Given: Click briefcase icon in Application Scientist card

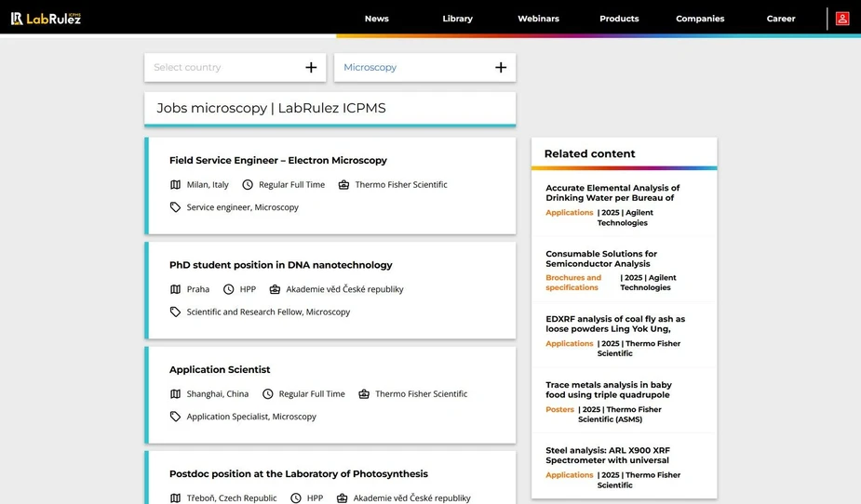Looking at the screenshot, I should [x=364, y=393].
